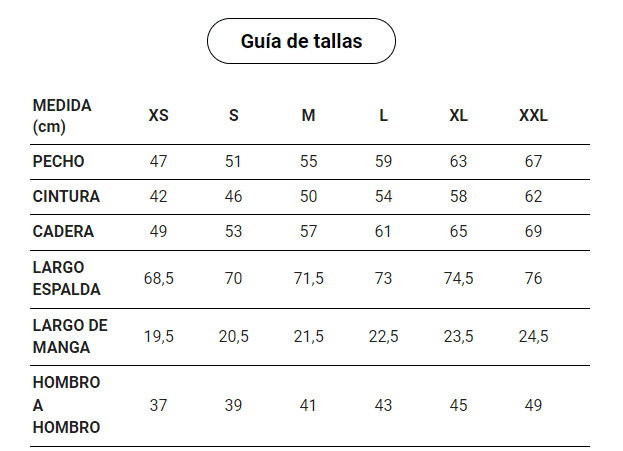The height and width of the screenshot is (451, 623).
Task: Click the CINTURA row label
Action: click(66, 196)
